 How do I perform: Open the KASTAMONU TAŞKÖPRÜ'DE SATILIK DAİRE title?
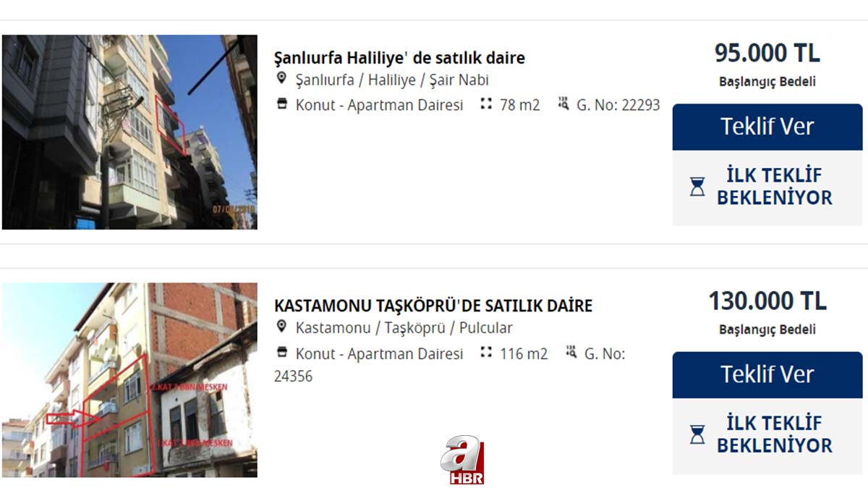433,306
